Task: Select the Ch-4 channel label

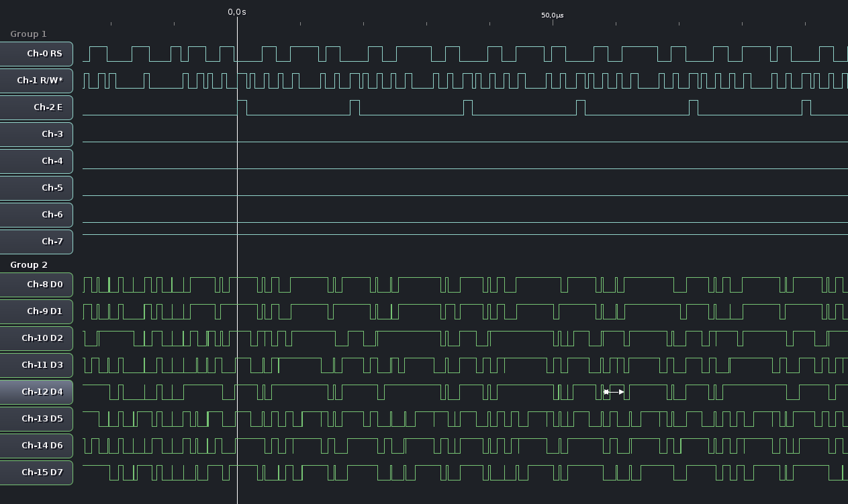Action: (37, 161)
